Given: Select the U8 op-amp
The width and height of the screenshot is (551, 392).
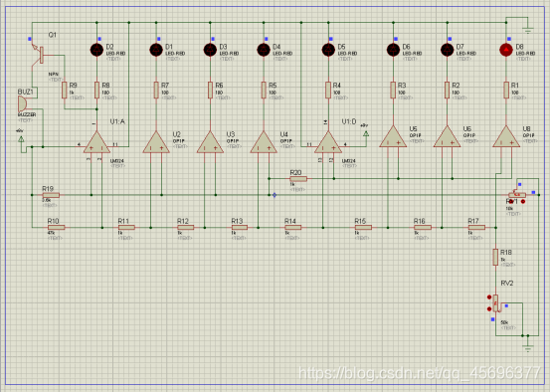Looking at the screenshot, I should [x=506, y=137].
